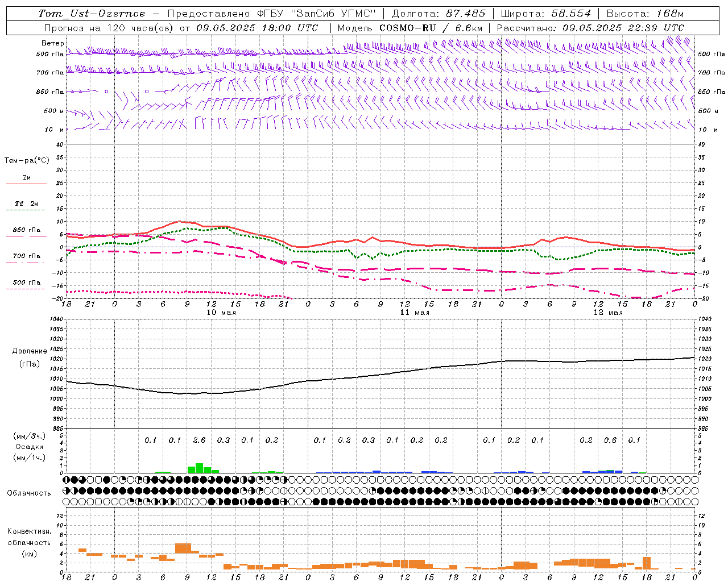Click the model label COSMO-RU / 6.6км
The image size is (728, 582).
[431, 28]
